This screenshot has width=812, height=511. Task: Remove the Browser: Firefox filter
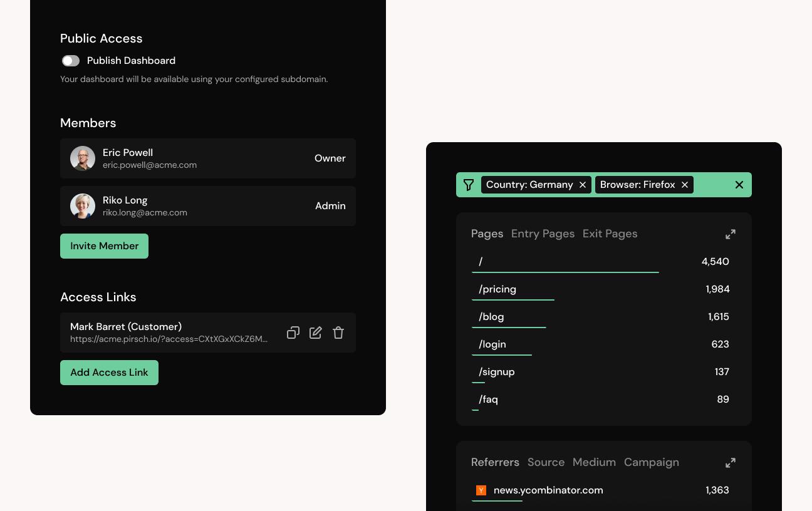685,185
